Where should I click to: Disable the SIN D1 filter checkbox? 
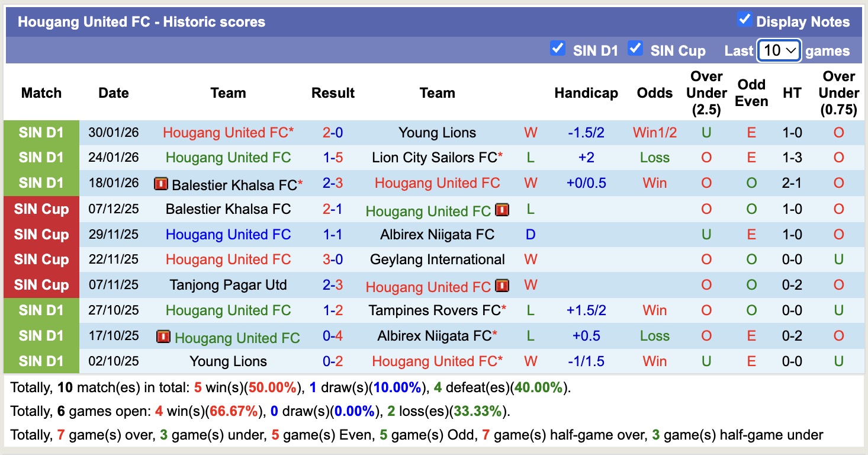point(557,49)
